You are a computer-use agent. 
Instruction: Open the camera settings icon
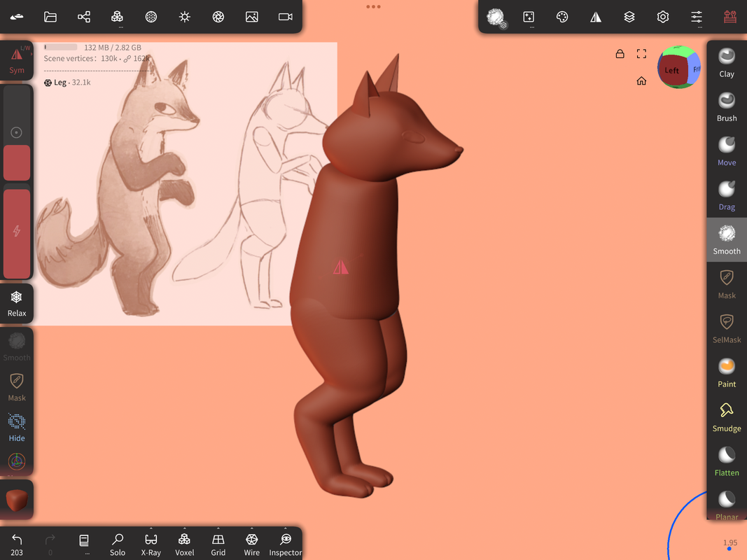click(x=286, y=17)
